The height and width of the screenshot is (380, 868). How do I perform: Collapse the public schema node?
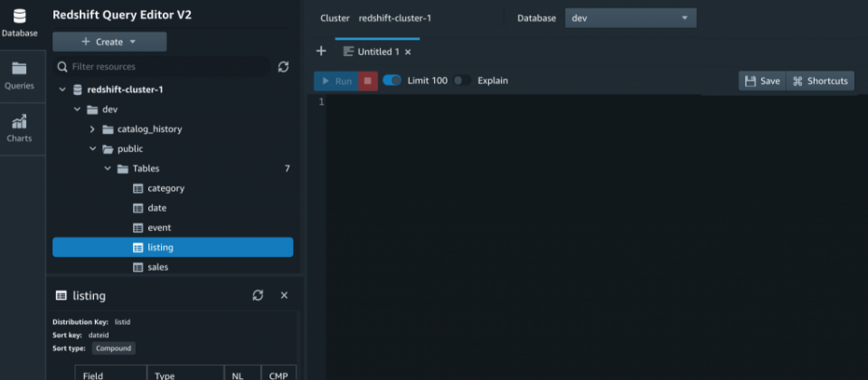[92, 149]
